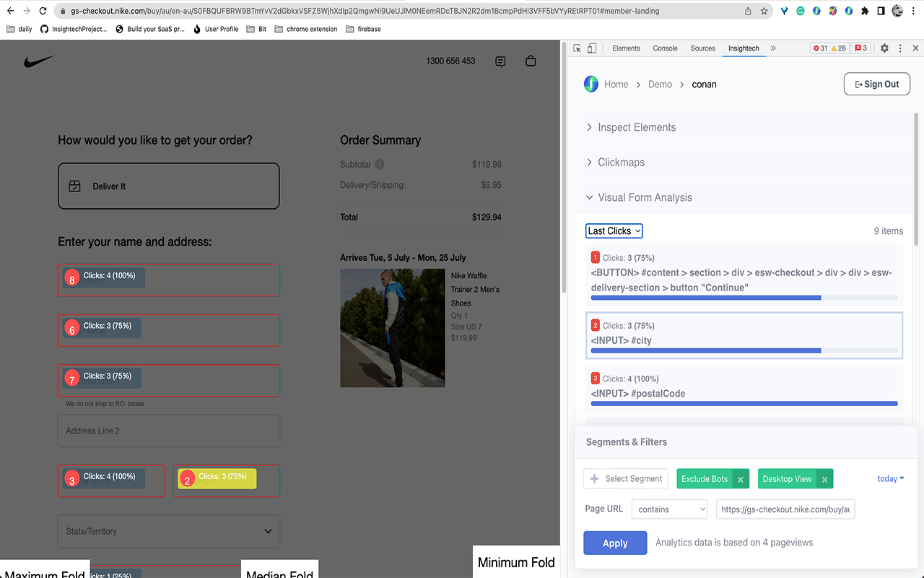Click the Apply button in Segments & Filters
Image resolution: width=924 pixels, height=578 pixels.
(615, 543)
